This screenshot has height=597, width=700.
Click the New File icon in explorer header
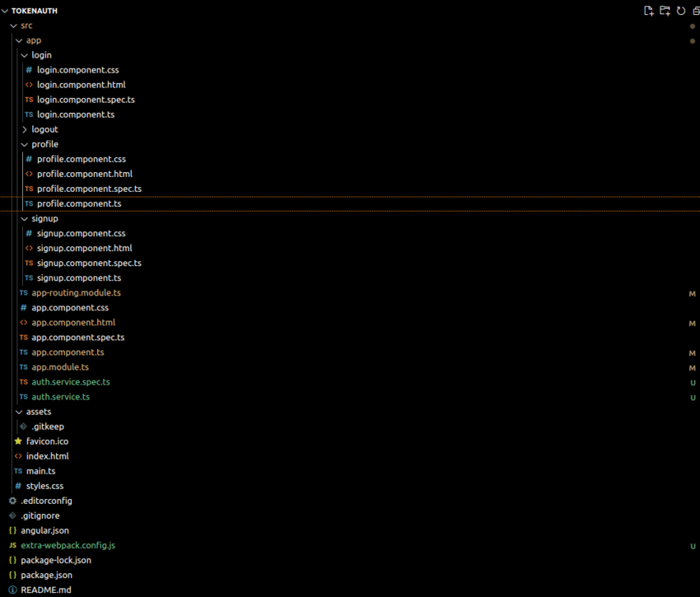[x=648, y=11]
